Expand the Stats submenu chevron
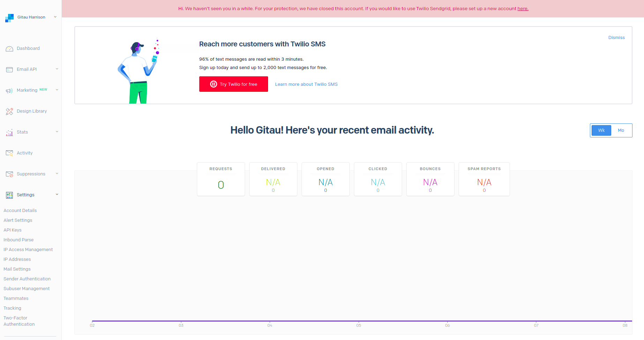The image size is (644, 340). pos(57,131)
